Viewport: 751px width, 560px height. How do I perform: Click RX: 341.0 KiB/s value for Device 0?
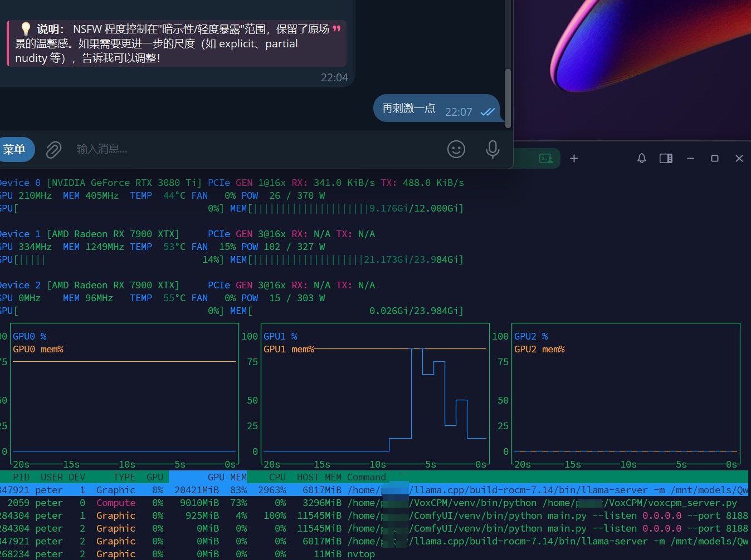tap(333, 183)
